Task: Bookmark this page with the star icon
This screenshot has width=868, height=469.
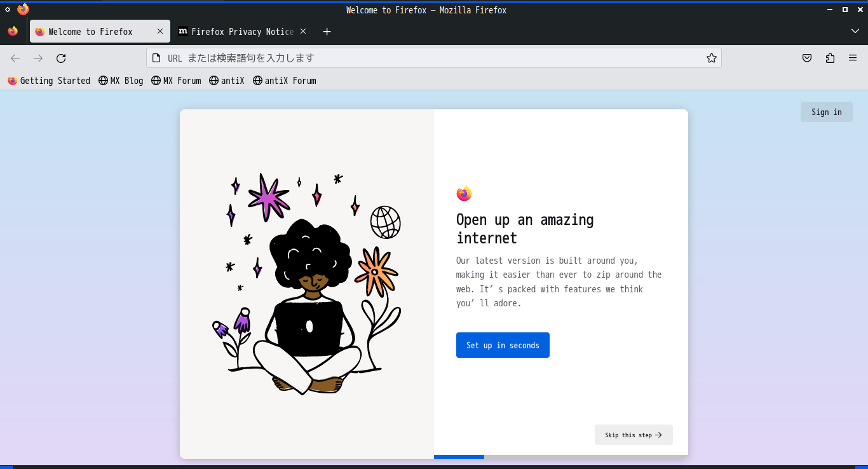Action: pos(712,58)
